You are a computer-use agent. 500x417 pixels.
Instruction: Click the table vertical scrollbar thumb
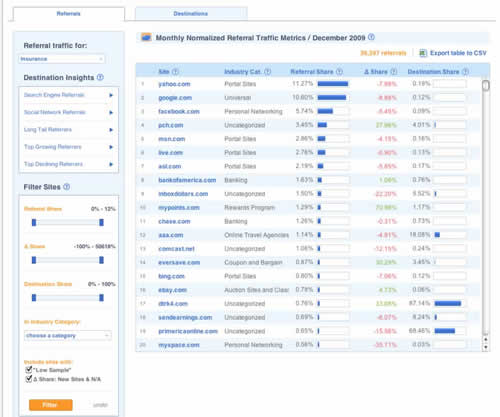click(x=486, y=85)
